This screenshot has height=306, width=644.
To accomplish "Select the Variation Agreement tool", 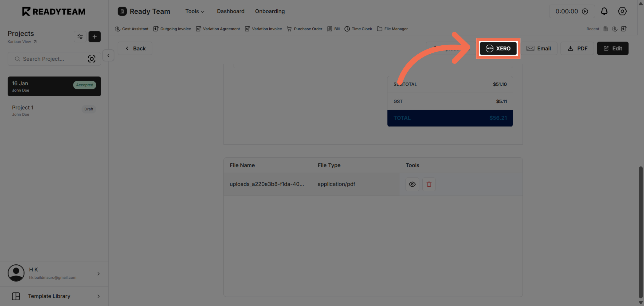I will click(198, 29).
